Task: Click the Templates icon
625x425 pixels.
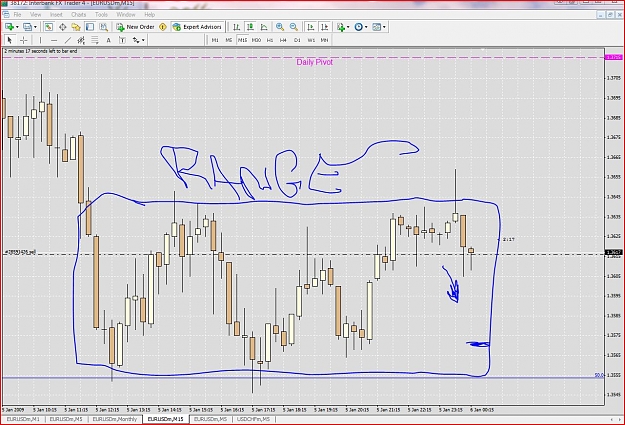Action: (x=377, y=27)
